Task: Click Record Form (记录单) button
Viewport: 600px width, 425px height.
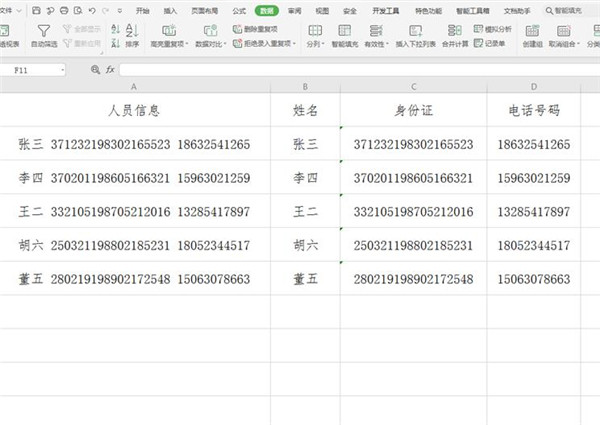Action: [489, 44]
